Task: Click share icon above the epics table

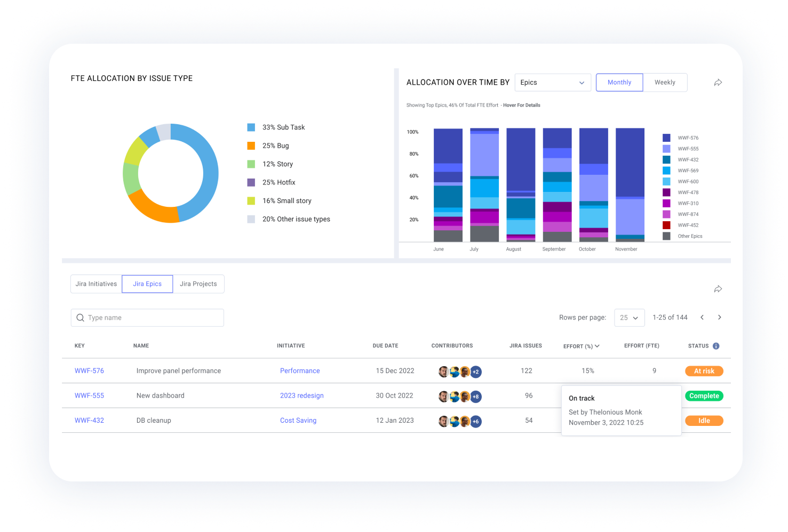Action: pos(718,289)
